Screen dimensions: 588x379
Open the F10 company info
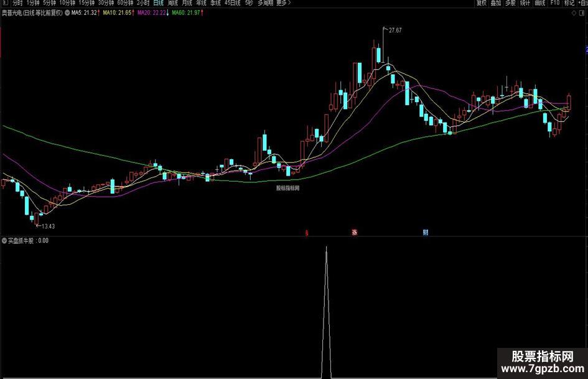(x=554, y=2)
